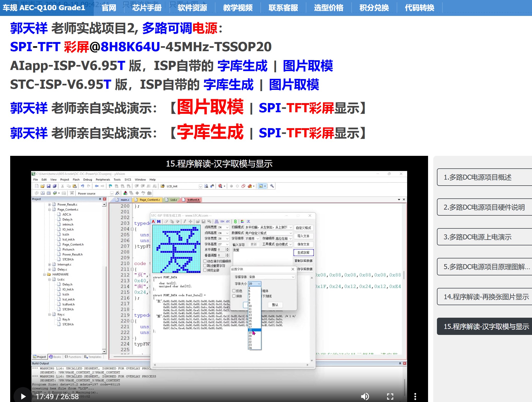The height and width of the screenshot is (402, 532).
Task: Click the wrench Configuration icon in µVision toolbar
Action: click(x=272, y=186)
